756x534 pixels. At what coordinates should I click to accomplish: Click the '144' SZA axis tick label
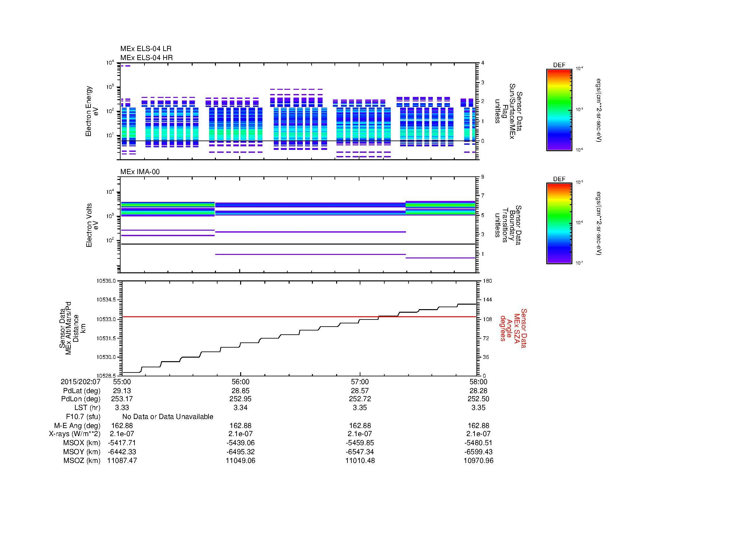pyautogui.click(x=487, y=300)
